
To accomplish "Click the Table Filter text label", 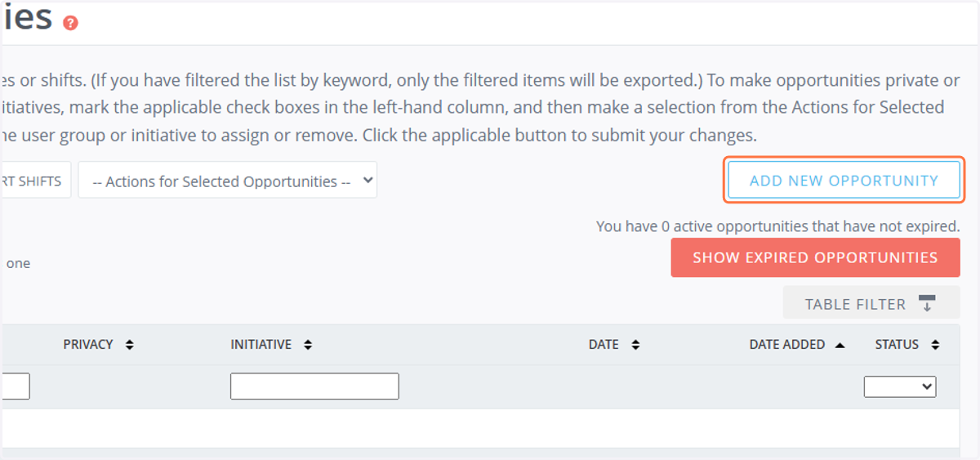I will pos(855,304).
